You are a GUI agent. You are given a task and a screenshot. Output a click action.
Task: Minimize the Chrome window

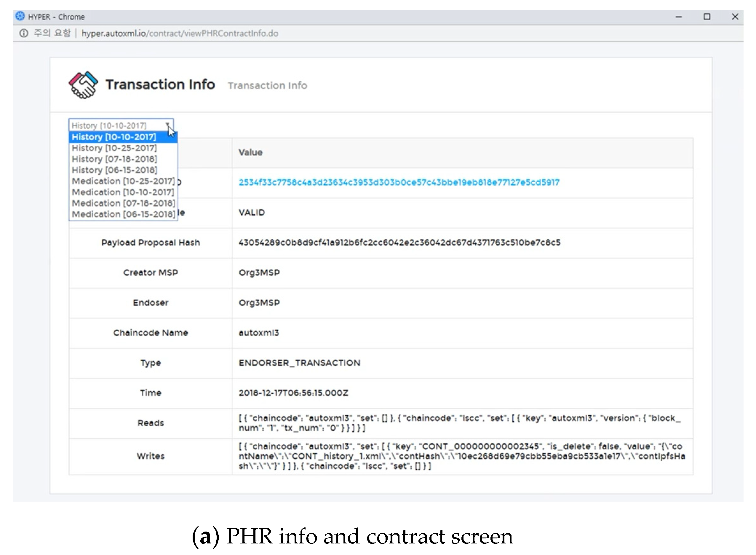pyautogui.click(x=678, y=17)
